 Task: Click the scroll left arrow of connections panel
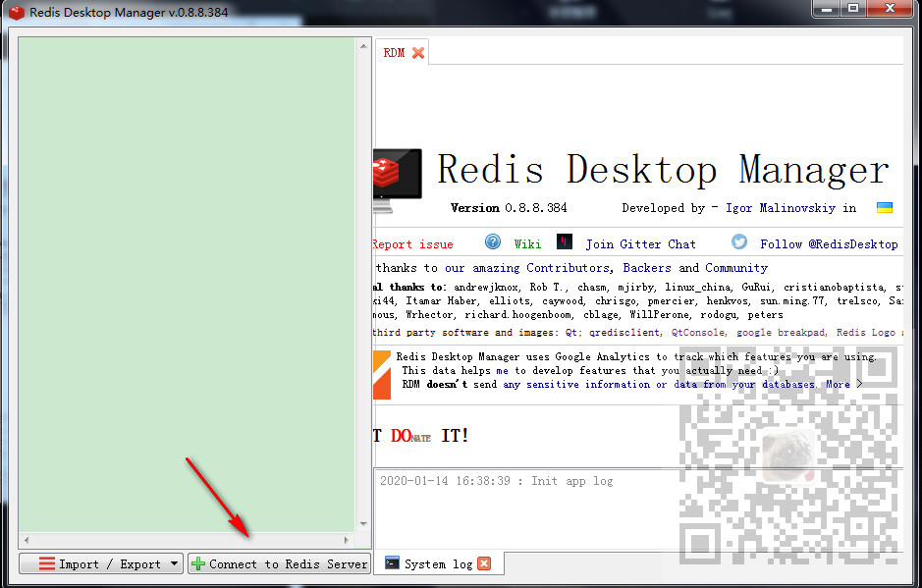26,540
